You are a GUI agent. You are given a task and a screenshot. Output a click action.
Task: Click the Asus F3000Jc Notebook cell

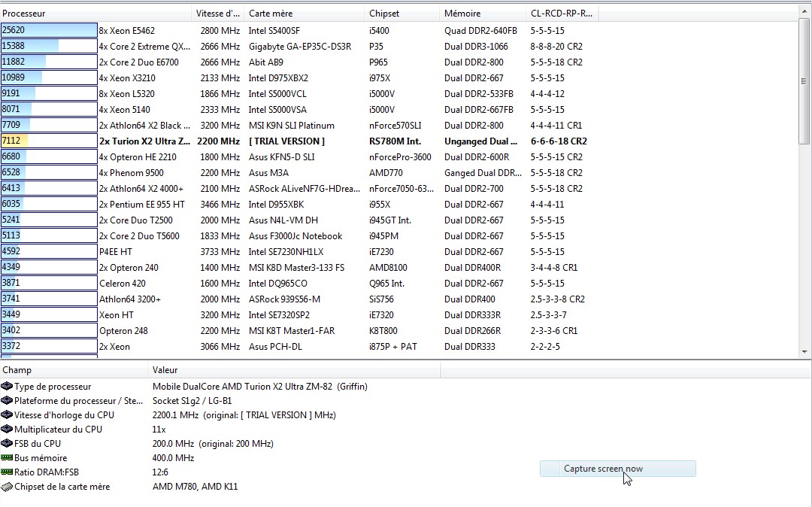(x=295, y=236)
